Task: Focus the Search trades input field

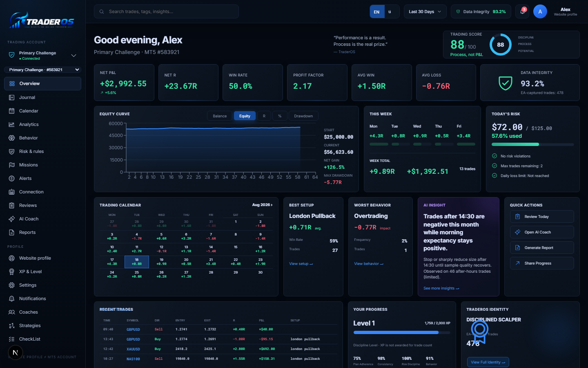Action: tap(166, 11)
